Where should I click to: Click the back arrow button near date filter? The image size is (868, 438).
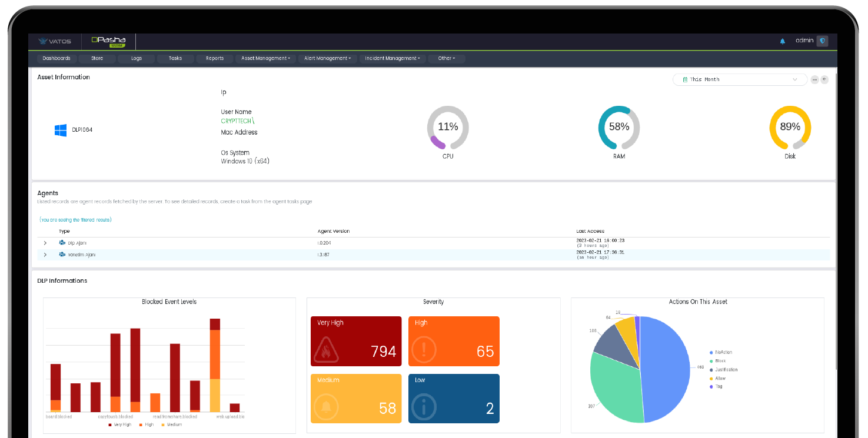tap(824, 79)
